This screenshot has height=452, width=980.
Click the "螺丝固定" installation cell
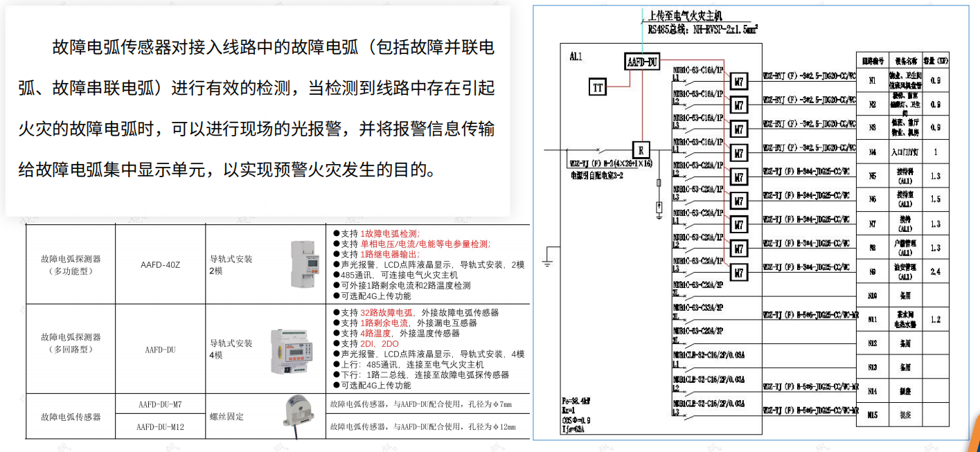[x=226, y=417]
